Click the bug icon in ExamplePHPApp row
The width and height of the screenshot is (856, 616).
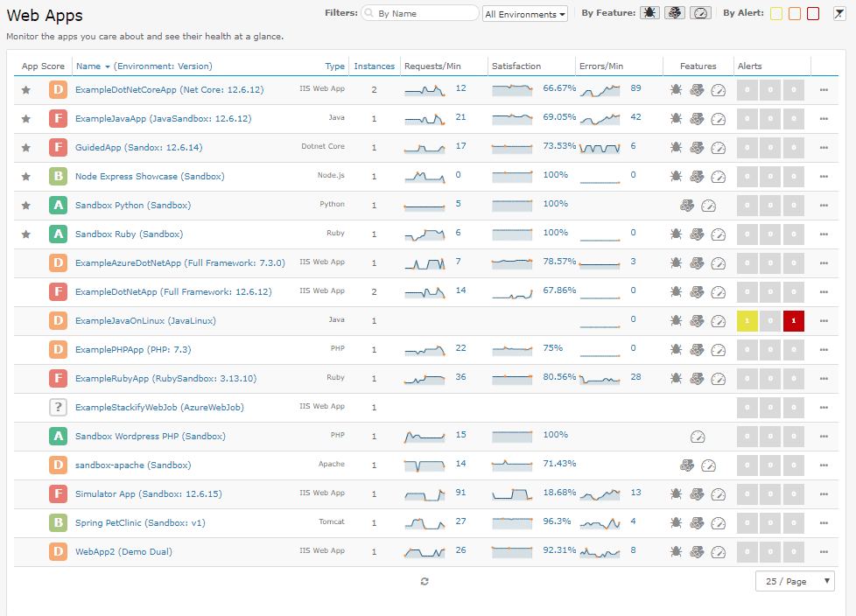(676, 350)
